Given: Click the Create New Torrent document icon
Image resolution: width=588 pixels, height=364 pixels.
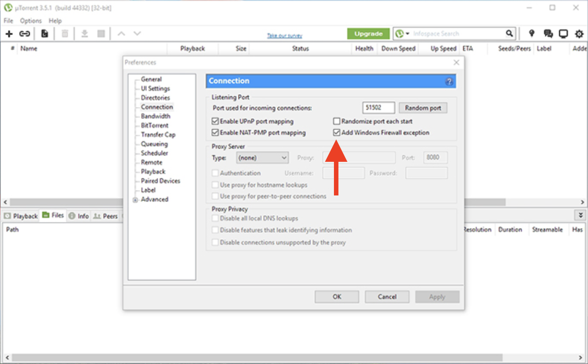Looking at the screenshot, I should (x=44, y=34).
